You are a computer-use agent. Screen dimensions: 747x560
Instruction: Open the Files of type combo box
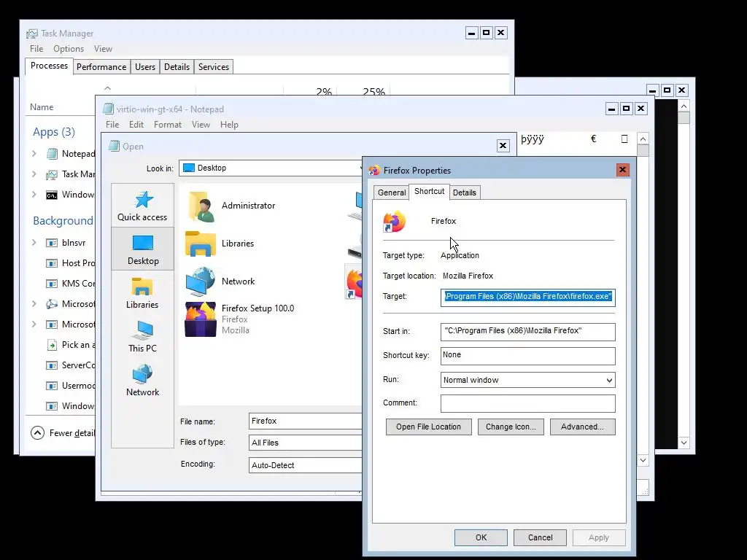(x=305, y=443)
